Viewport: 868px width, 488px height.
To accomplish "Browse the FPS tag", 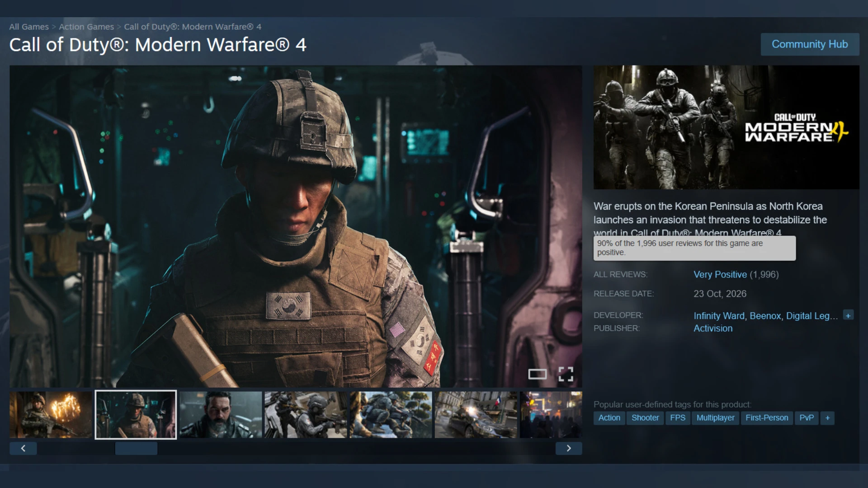I will coord(677,418).
